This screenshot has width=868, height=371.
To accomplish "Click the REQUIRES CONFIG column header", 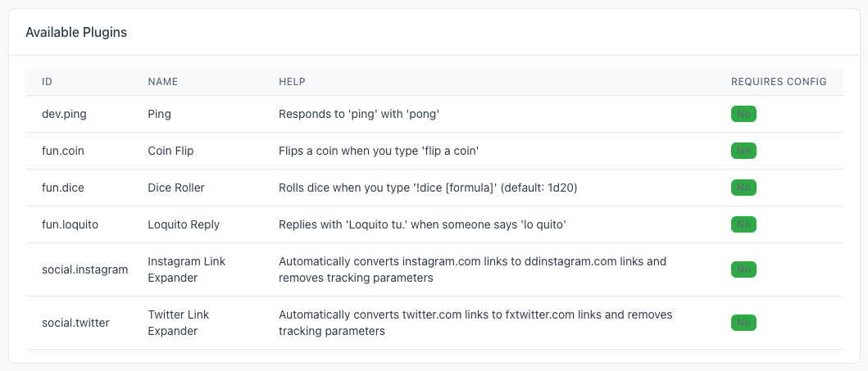I will click(x=779, y=82).
